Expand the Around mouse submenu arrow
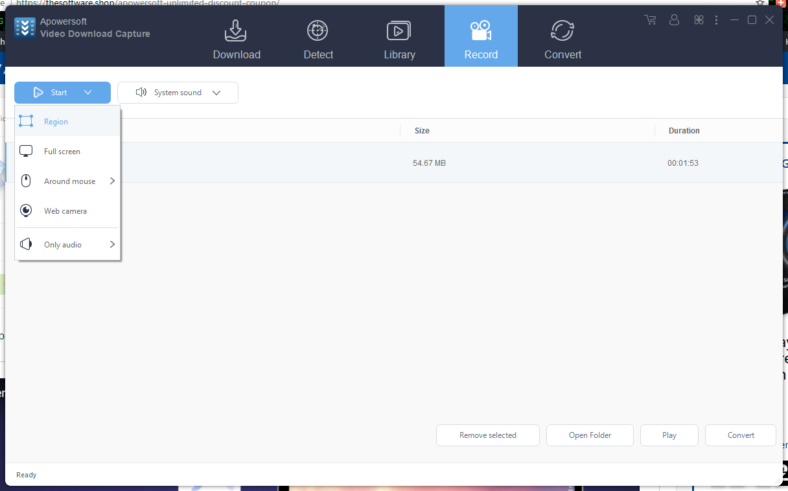The image size is (788, 491). coord(112,181)
